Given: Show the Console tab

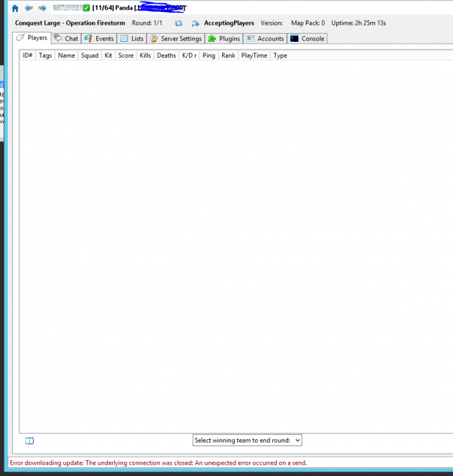Looking at the screenshot, I should coord(307,39).
